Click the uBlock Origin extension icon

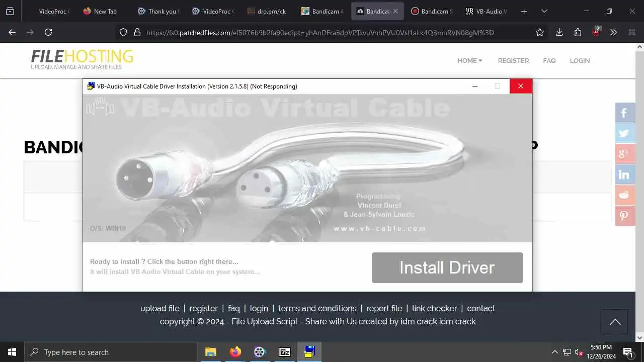596,32
